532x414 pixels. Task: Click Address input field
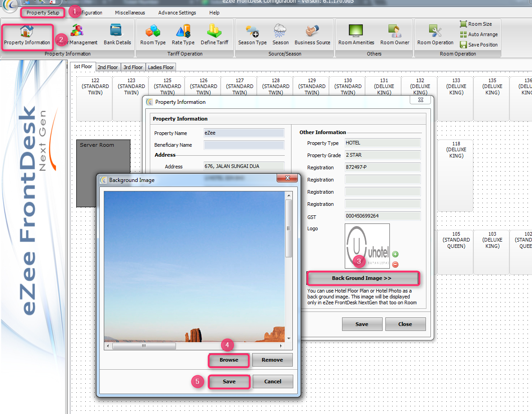(x=244, y=166)
